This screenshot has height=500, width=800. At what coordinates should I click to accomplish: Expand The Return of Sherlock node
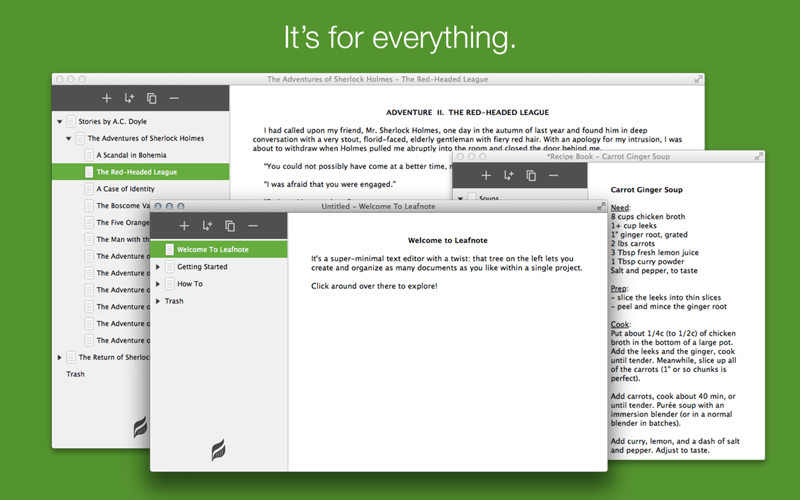60,357
